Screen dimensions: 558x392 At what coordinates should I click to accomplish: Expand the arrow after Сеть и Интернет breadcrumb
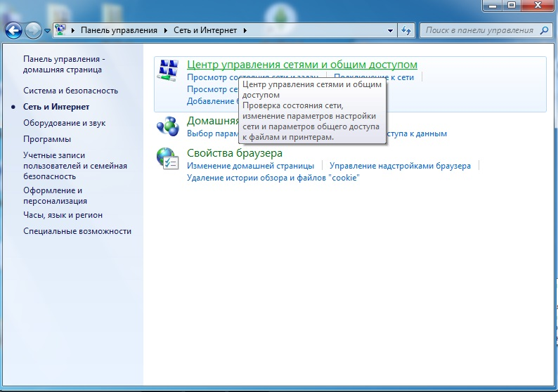[x=245, y=31]
